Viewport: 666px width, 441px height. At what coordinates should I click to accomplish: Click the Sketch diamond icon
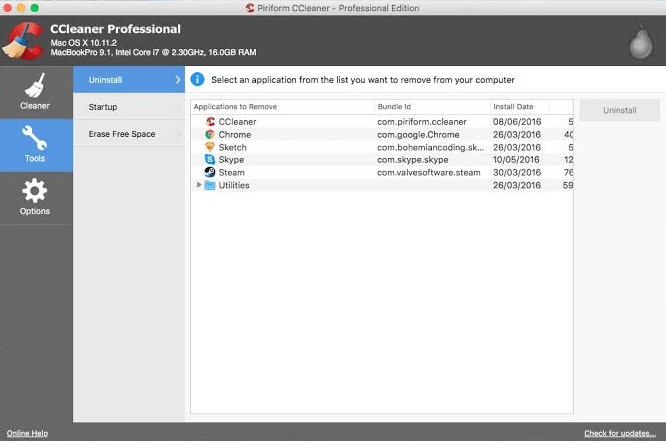[210, 147]
